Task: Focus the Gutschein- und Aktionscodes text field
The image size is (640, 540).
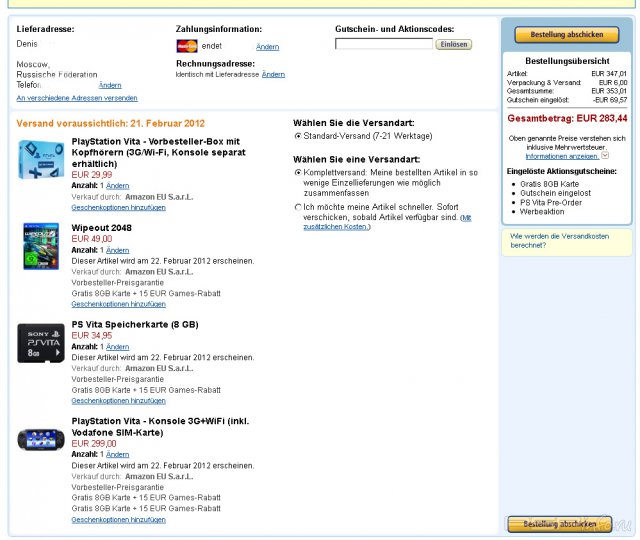Action: 383,44
